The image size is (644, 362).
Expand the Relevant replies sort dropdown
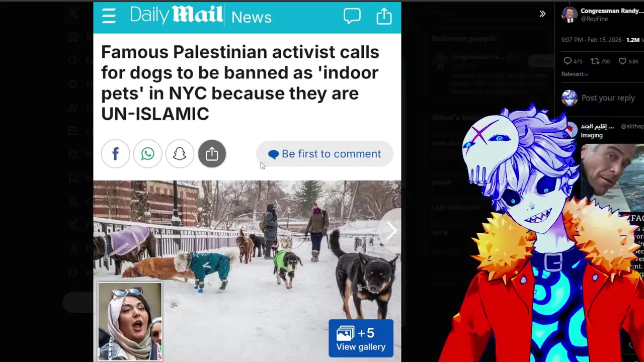[575, 74]
